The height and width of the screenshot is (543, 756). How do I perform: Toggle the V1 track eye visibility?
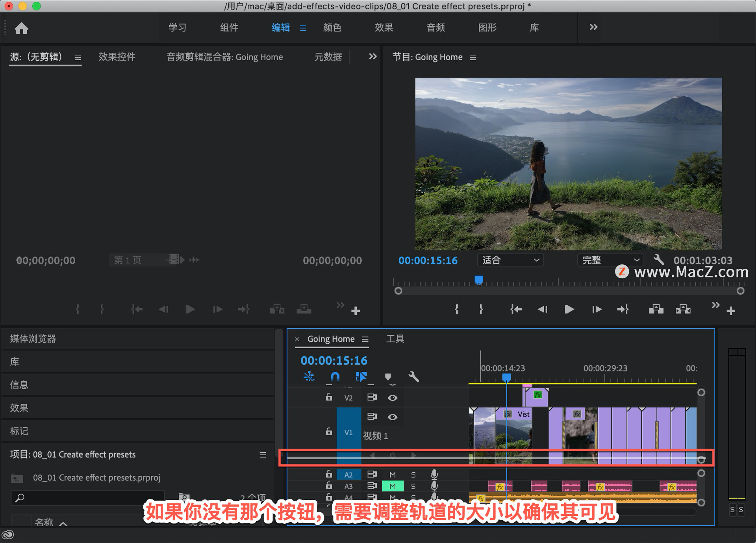392,417
